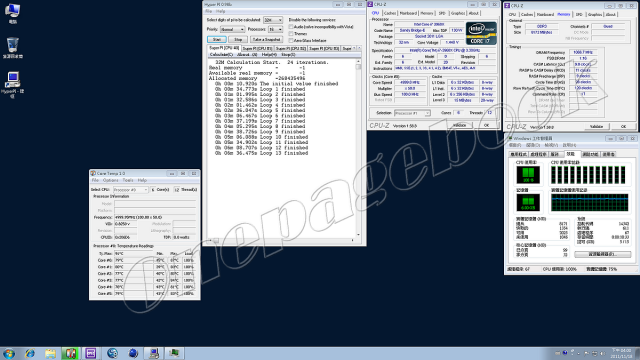Screen dimensions: 640x360
Task: Open Hyper PI File menu
Action: (209, 11)
